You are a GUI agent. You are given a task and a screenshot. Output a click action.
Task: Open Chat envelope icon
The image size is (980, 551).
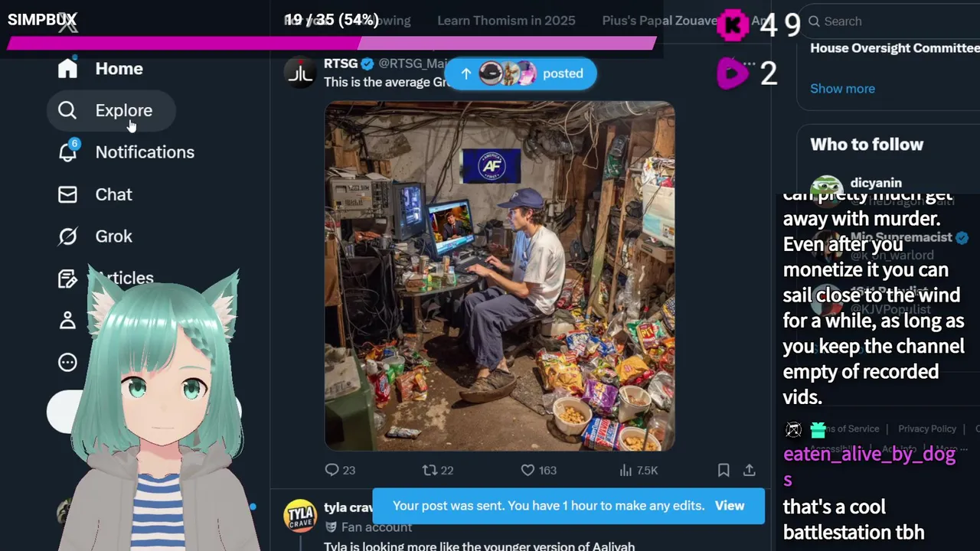tap(67, 194)
